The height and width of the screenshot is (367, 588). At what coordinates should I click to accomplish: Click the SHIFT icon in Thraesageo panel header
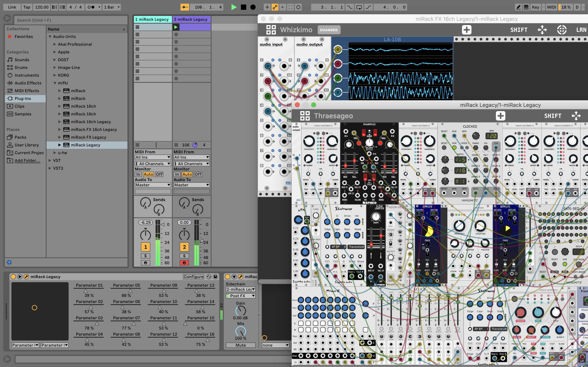[552, 115]
